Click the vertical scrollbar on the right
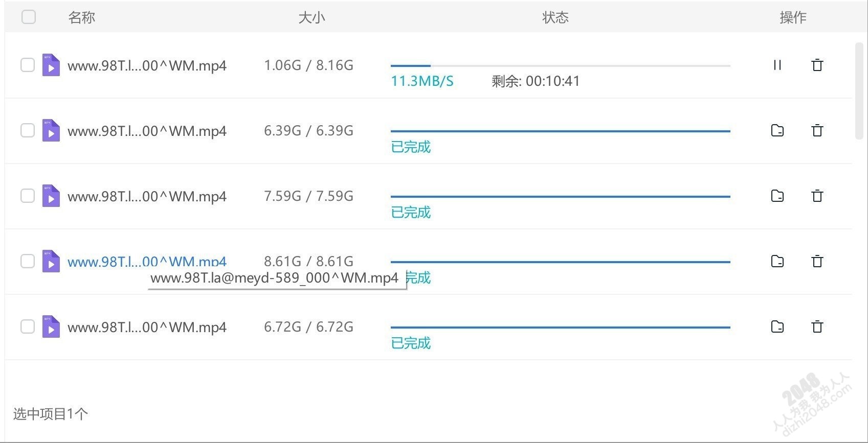 pos(859,92)
